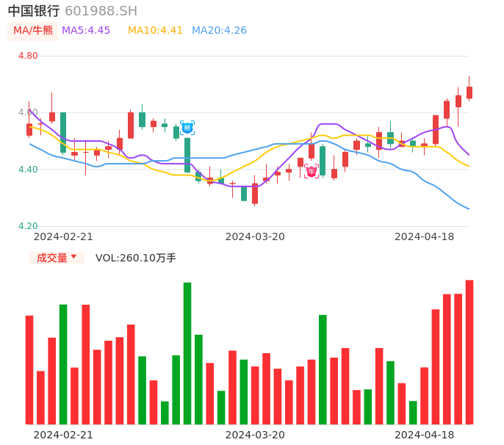Click the pink bull marker icon on chart
Screen dimensions: 504x445
tap(312, 171)
